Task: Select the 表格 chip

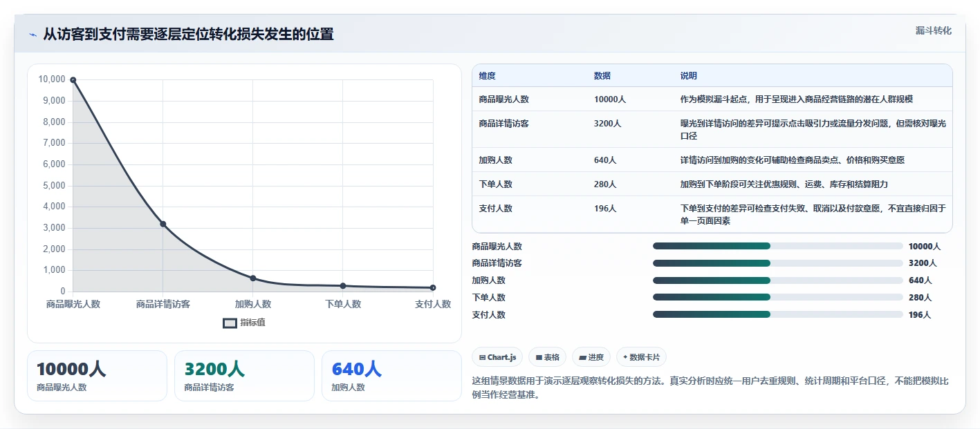Action: (547, 357)
